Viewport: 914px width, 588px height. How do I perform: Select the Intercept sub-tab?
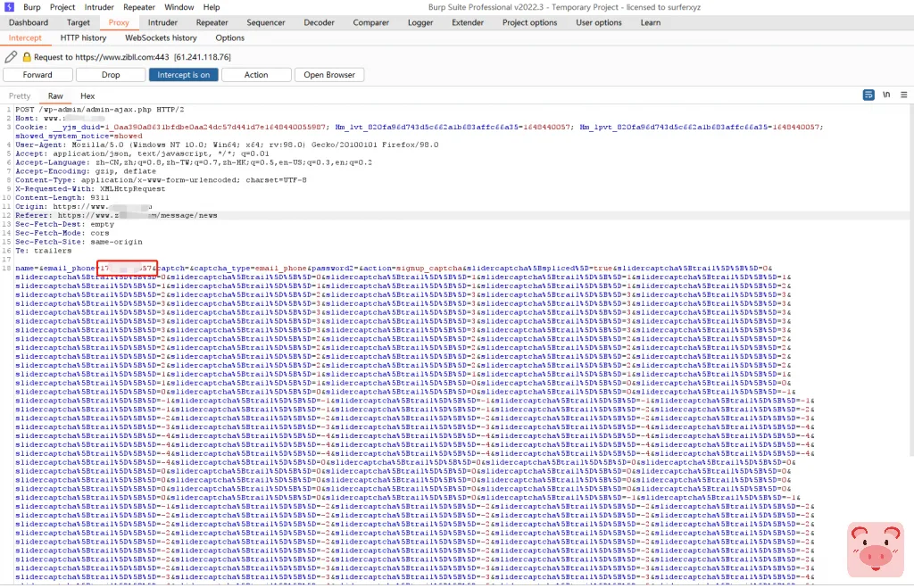[25, 37]
